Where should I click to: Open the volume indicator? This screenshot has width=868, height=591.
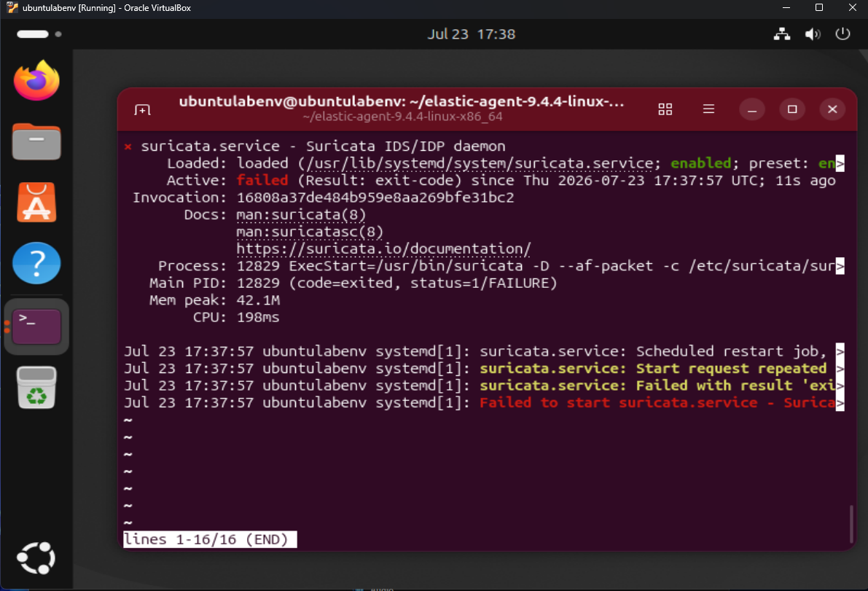pyautogui.click(x=812, y=34)
